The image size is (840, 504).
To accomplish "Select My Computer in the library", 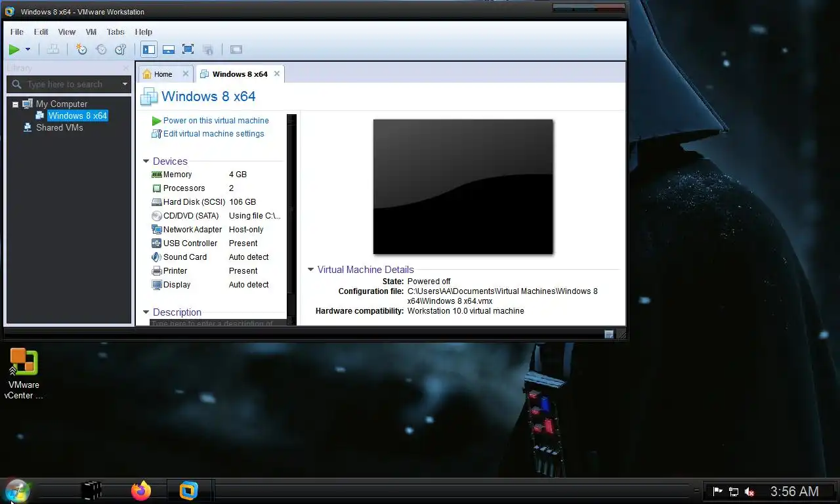I will coord(61,104).
